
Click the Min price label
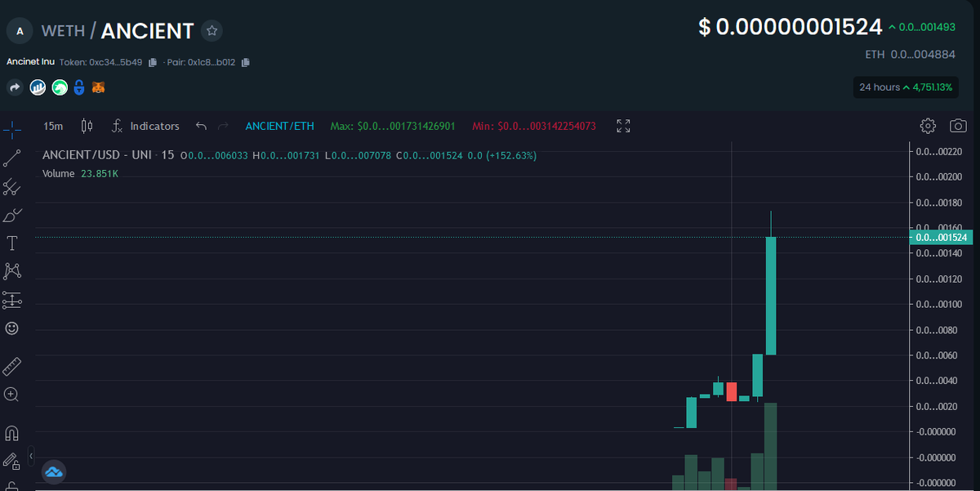(534, 127)
